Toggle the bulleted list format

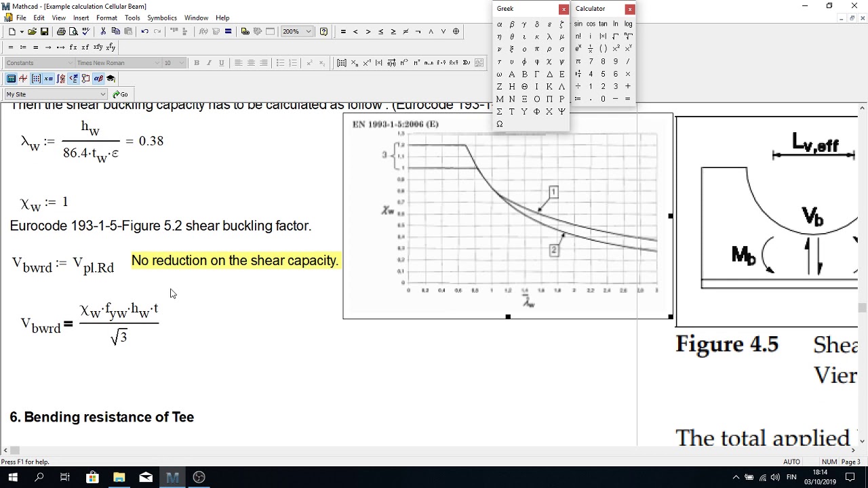280,63
